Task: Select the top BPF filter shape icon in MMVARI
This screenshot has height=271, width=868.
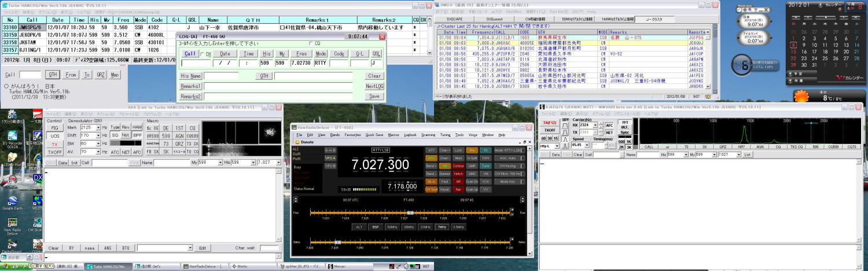Action: click(x=565, y=127)
